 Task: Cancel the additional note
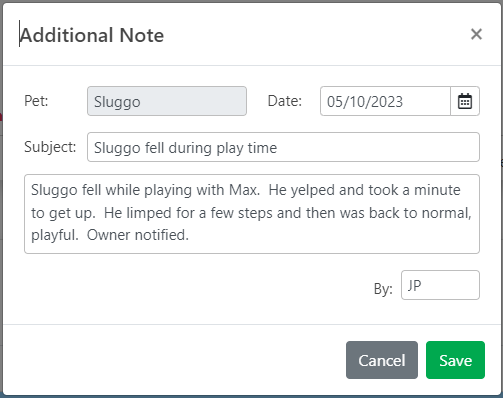[382, 360]
